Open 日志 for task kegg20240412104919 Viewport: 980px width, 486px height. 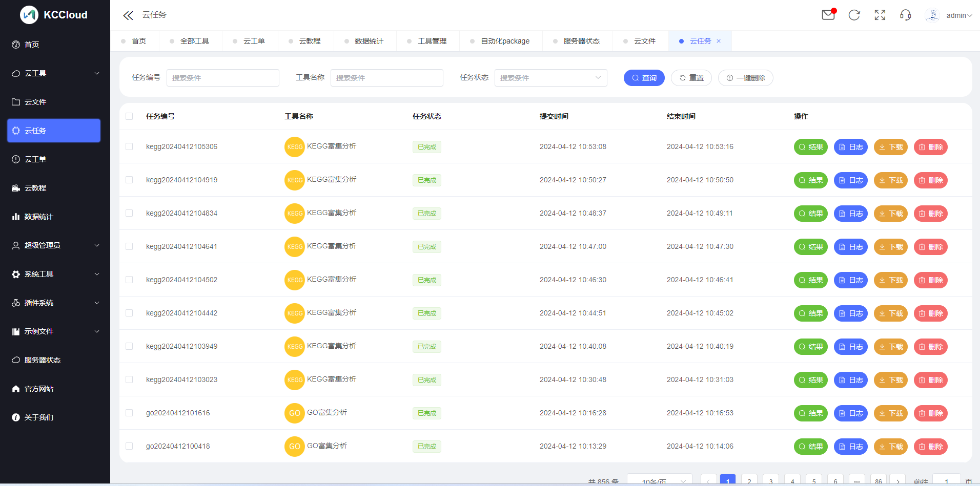tap(851, 180)
